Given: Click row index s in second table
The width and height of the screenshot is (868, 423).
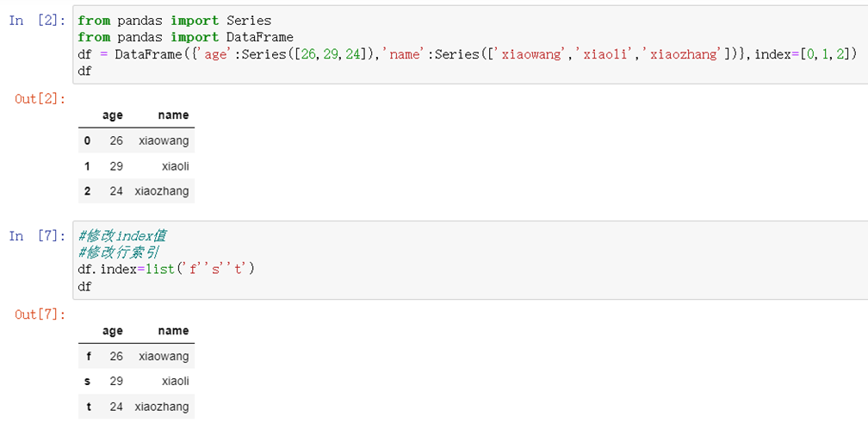Looking at the screenshot, I should [x=88, y=382].
